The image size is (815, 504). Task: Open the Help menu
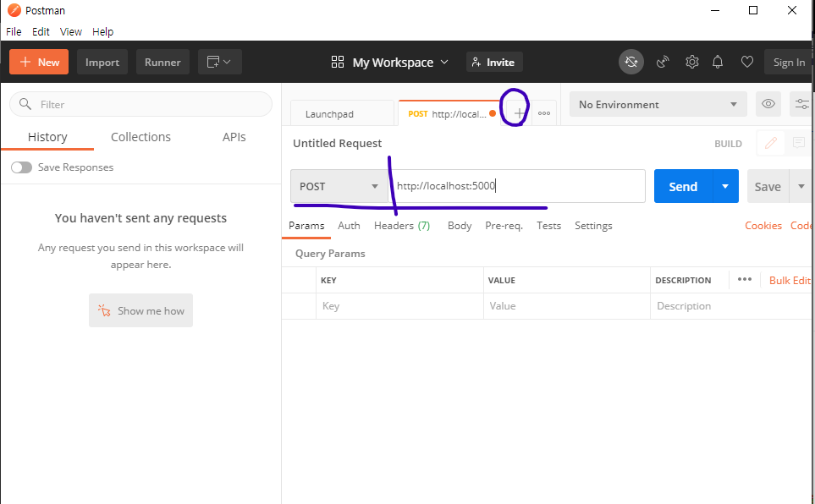point(103,31)
